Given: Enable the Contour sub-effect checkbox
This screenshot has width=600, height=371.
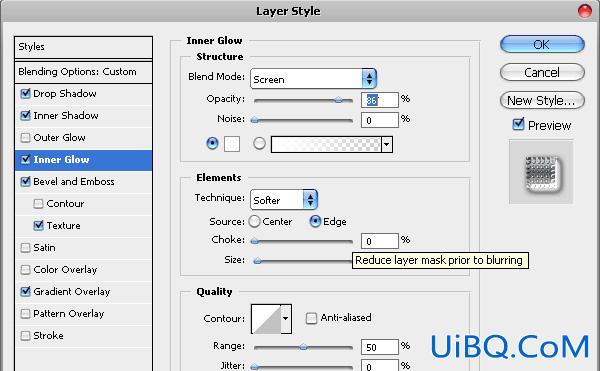Looking at the screenshot, I should [x=38, y=203].
